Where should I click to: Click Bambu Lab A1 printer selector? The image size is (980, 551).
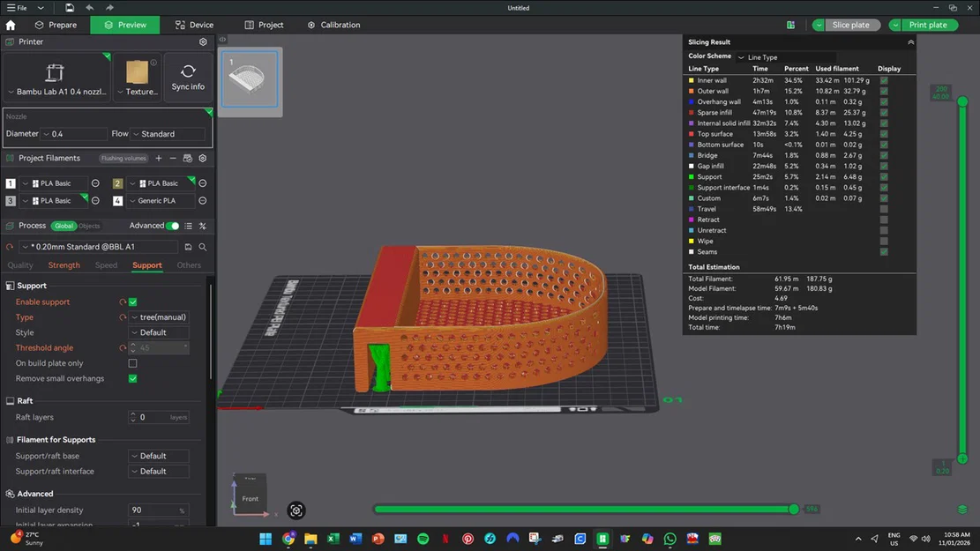click(56, 77)
